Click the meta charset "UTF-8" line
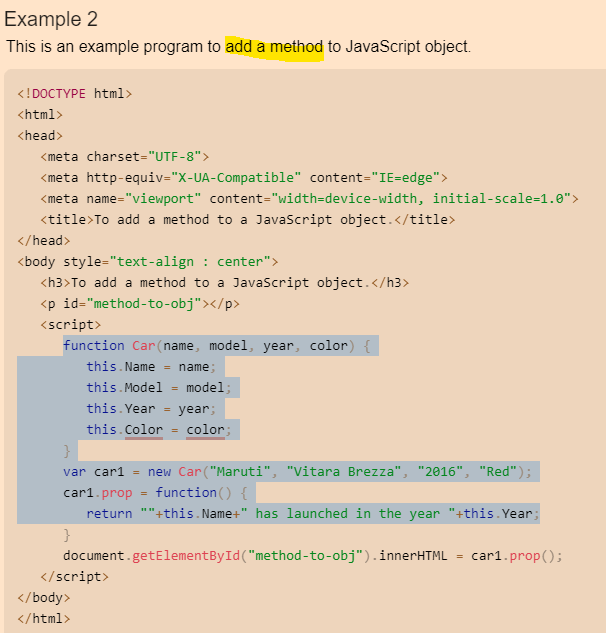Image resolution: width=606 pixels, height=633 pixels. coord(124,156)
